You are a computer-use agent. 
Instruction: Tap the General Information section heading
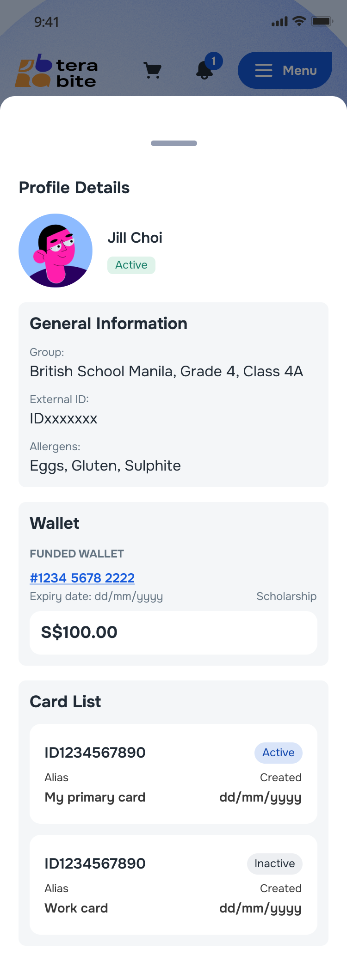click(x=108, y=324)
